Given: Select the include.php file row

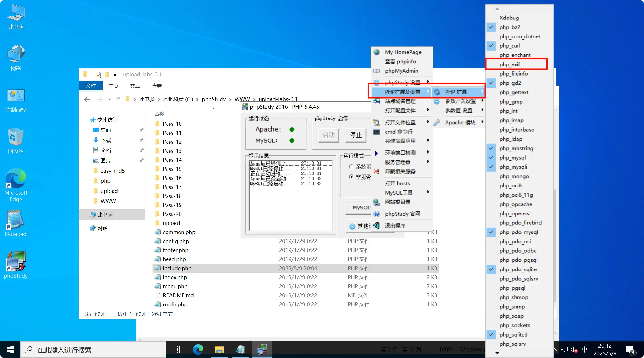Looking at the screenshot, I should tap(295, 268).
